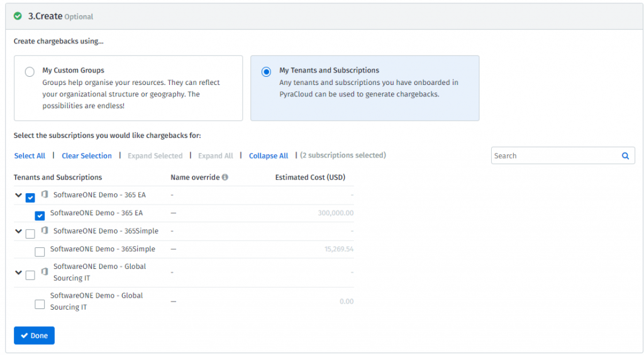This screenshot has width=644, height=355.
Task: Click the Clear Selection link
Action: [x=87, y=156]
